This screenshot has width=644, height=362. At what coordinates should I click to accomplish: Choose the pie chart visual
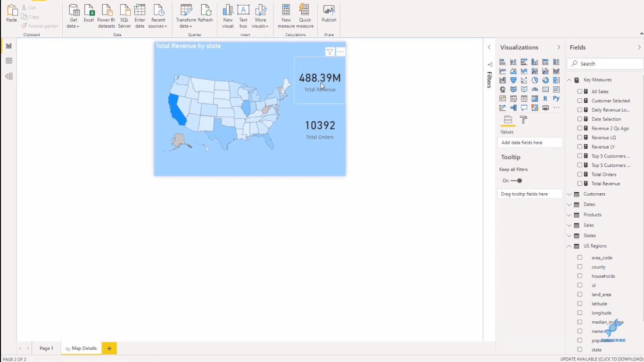pyautogui.click(x=535, y=80)
